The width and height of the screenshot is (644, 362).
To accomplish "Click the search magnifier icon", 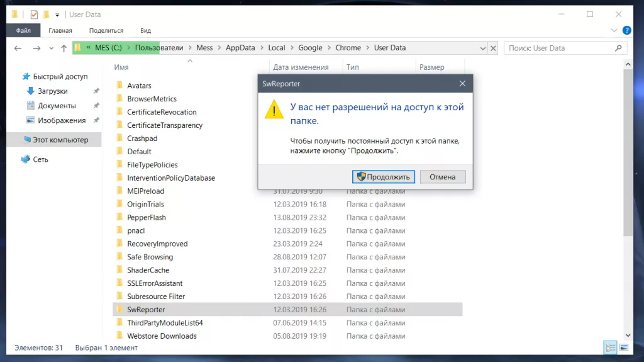I will point(618,48).
